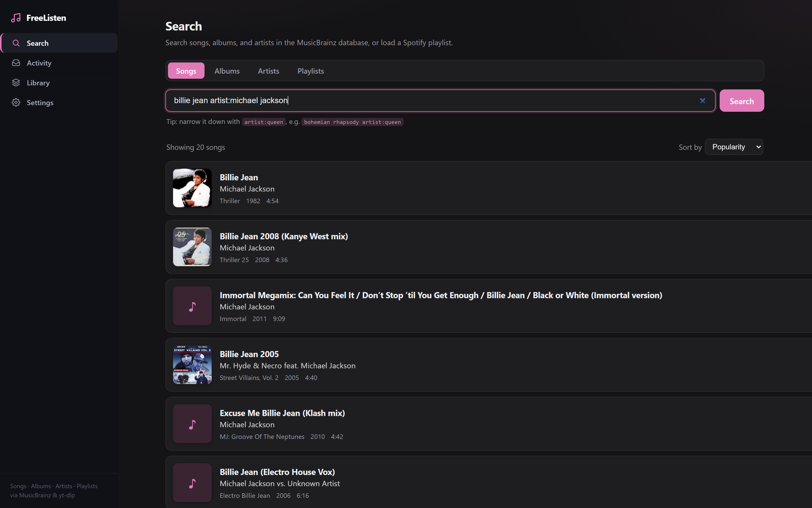
Task: Click the FreeListen app title
Action: (x=46, y=18)
